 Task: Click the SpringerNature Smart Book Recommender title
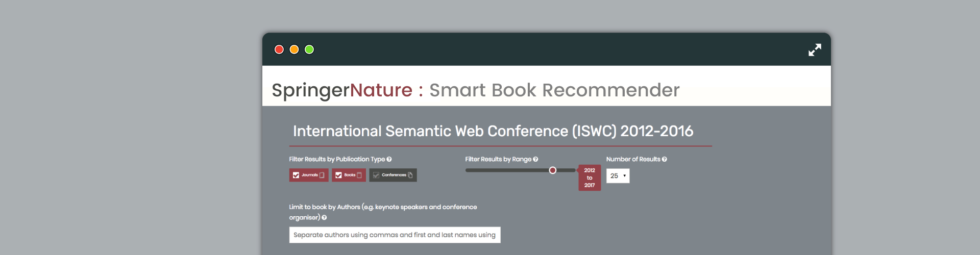coord(475,90)
